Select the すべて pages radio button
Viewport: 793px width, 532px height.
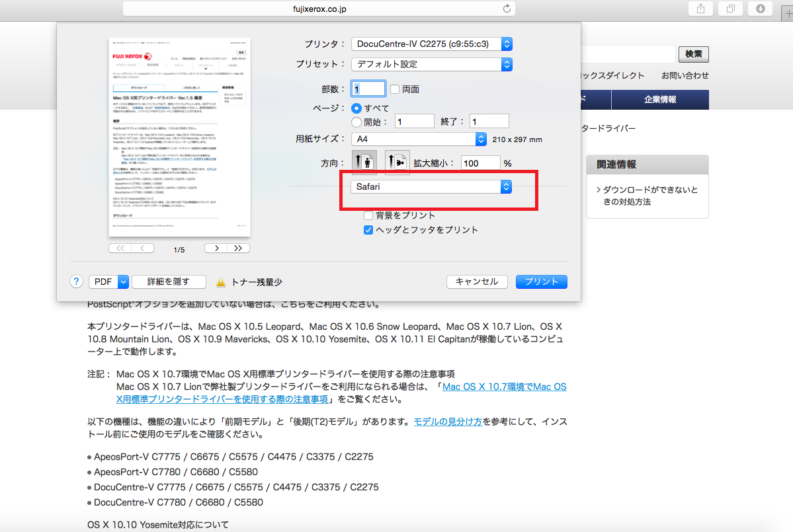(356, 108)
